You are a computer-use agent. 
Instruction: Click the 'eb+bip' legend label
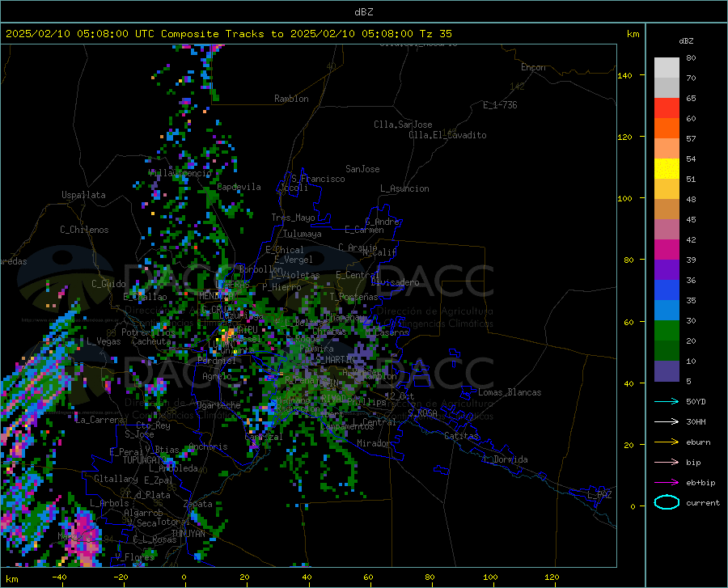[x=700, y=483]
